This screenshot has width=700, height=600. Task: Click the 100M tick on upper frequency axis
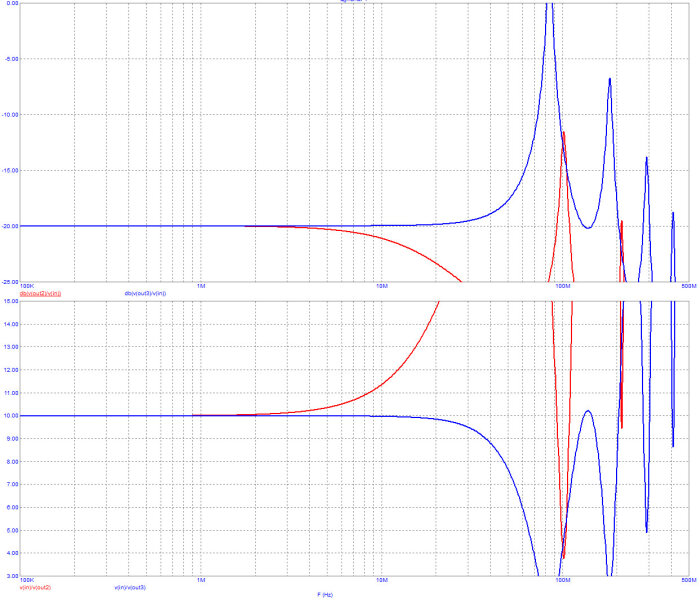point(562,287)
